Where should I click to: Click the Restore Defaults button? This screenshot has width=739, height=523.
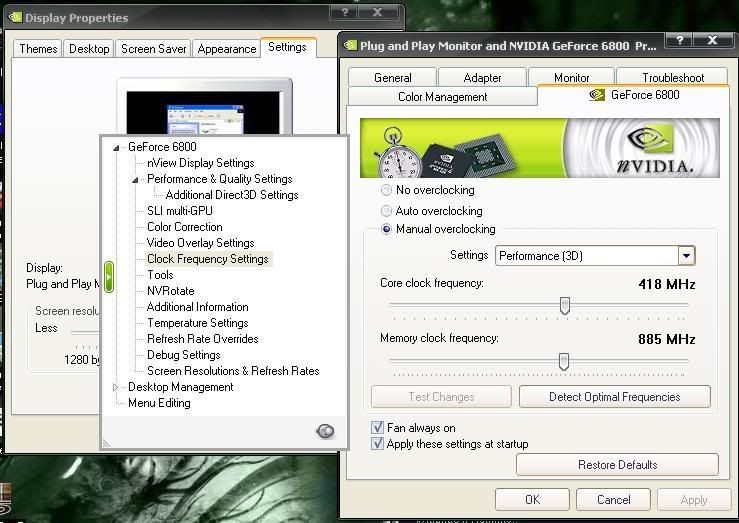[617, 465]
